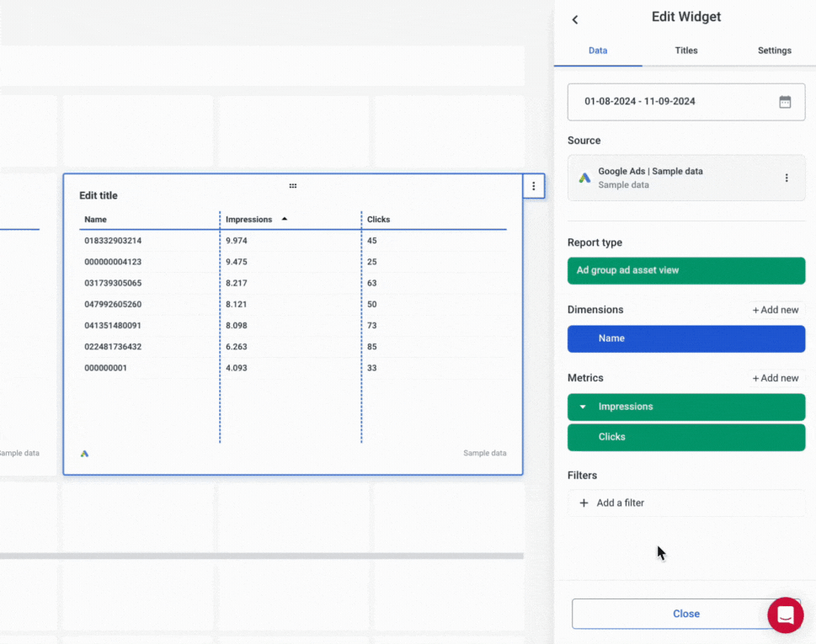Screen dimensions: 816x644
Task: Open the Settings tab
Action: (773, 51)
